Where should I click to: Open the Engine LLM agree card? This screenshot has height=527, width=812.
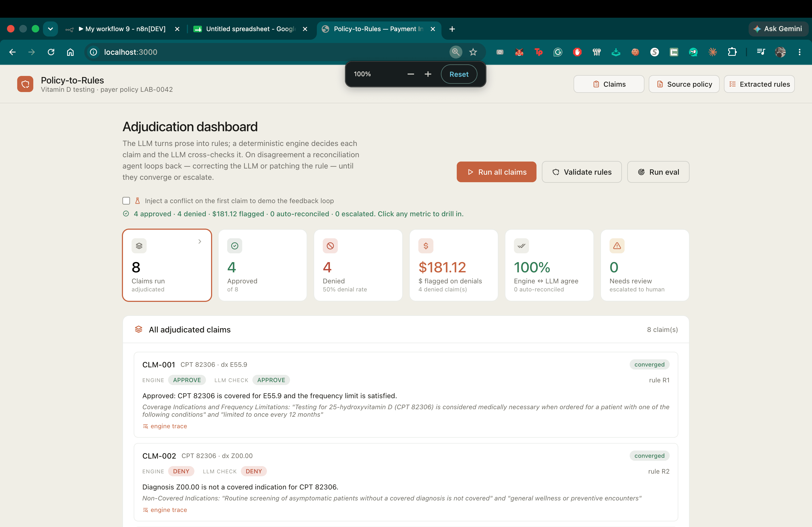tap(549, 265)
